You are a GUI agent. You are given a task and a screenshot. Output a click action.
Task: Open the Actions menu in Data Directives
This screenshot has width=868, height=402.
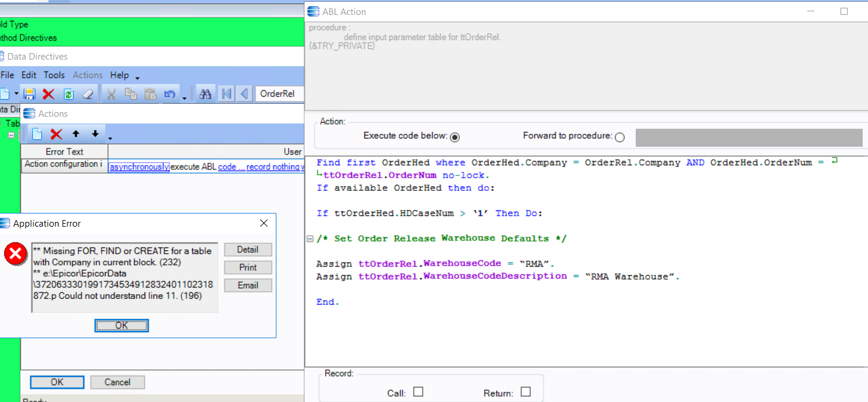coord(88,75)
